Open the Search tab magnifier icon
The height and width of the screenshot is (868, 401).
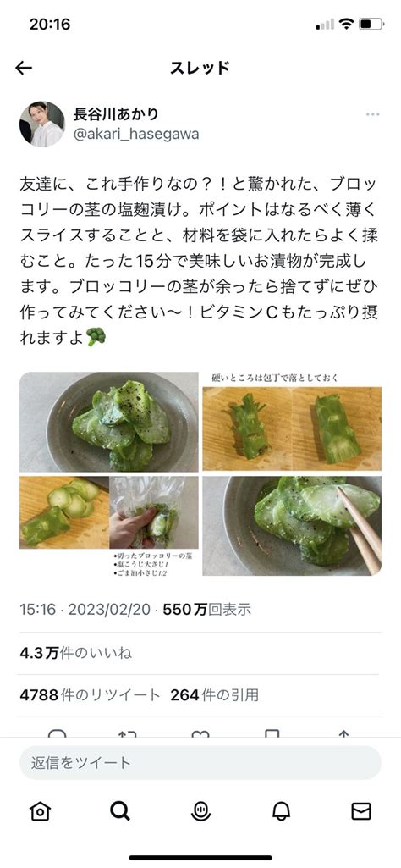click(x=120, y=811)
